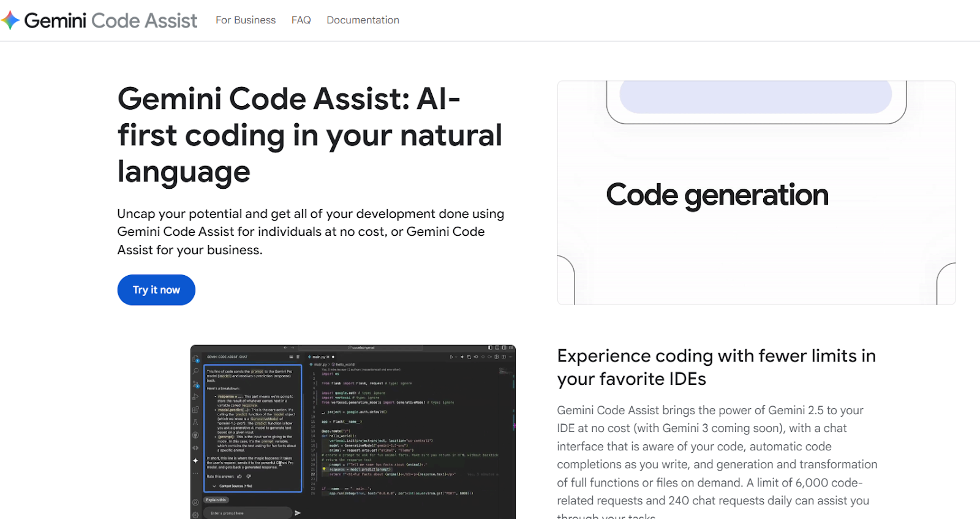Image resolution: width=980 pixels, height=519 pixels.
Task: Open Source Control icon in IDE sidebar
Action: (x=195, y=385)
